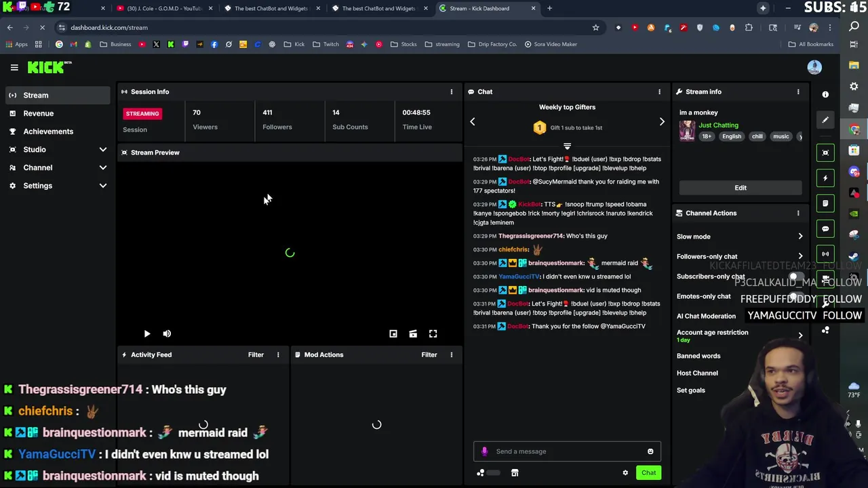The image size is (868, 488).
Task: Open Channel Actions options menu
Action: [798, 213]
